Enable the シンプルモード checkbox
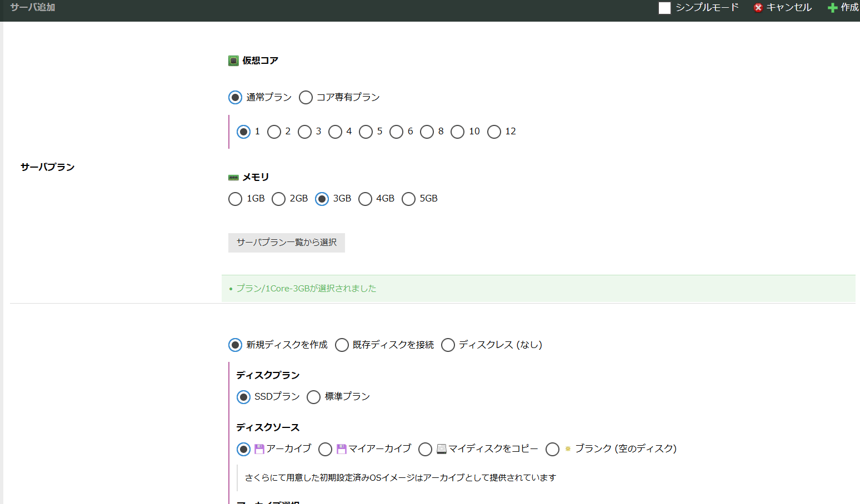The height and width of the screenshot is (504, 860). point(664,8)
